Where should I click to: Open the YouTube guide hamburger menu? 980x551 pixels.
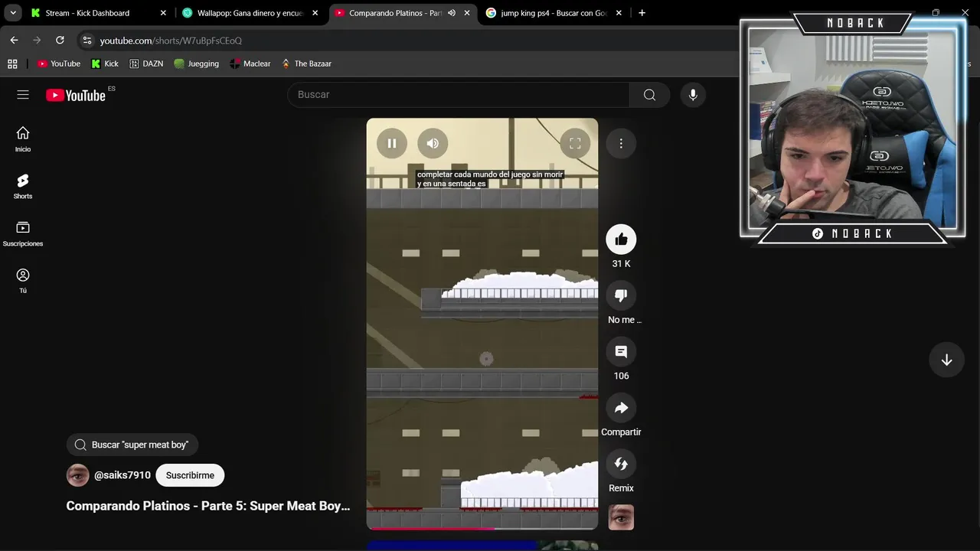coord(23,95)
